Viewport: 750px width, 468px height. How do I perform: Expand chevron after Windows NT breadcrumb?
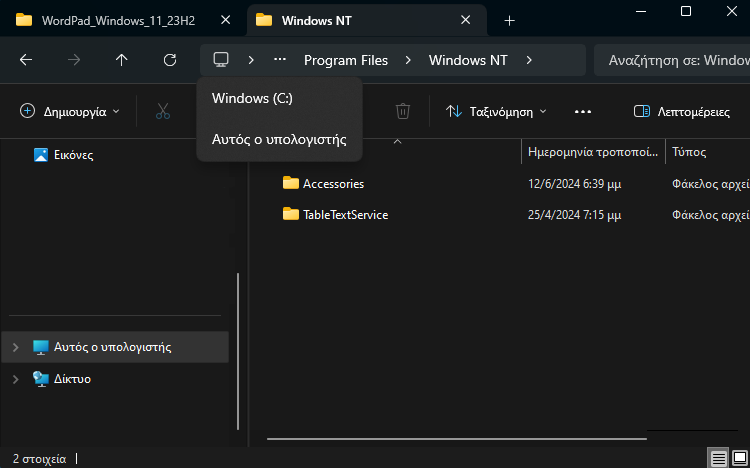529,60
